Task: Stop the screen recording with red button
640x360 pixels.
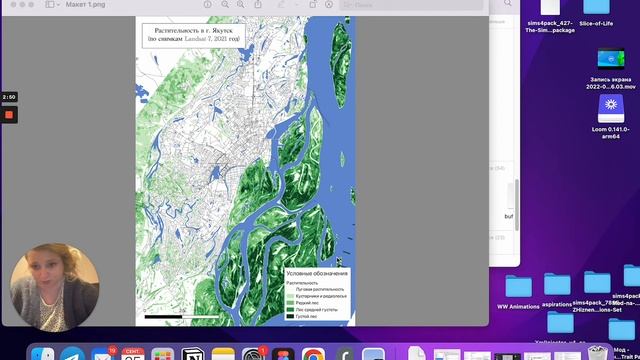Action: (x=9, y=115)
